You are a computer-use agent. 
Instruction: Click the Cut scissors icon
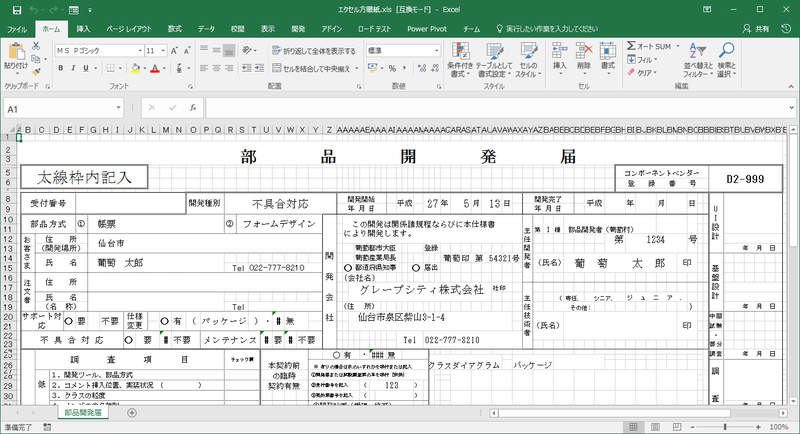pos(38,45)
